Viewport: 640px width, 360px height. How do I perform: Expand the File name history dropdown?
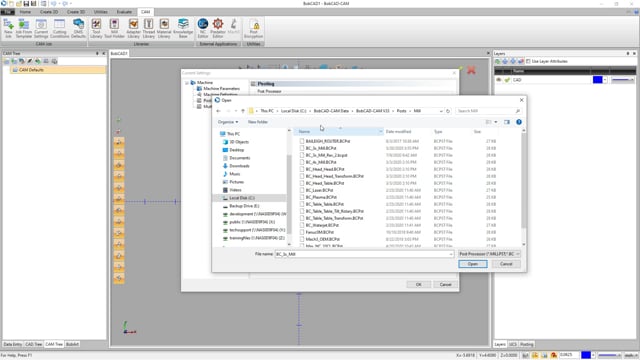tap(451, 254)
